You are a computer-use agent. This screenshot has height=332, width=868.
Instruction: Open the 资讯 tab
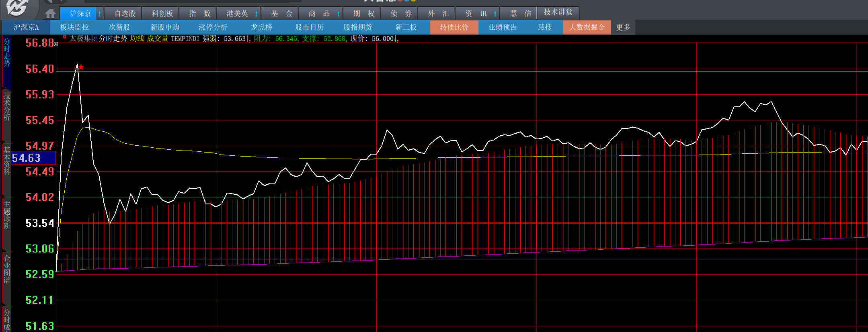click(x=476, y=13)
